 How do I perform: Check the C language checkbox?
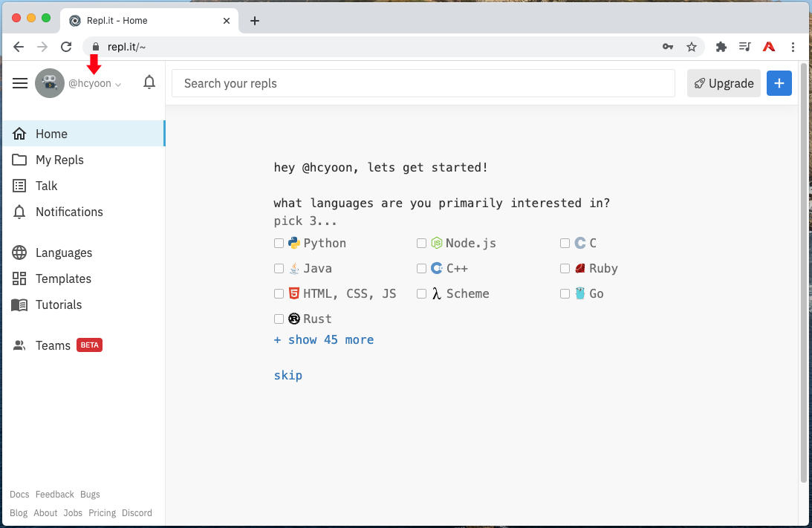click(565, 244)
